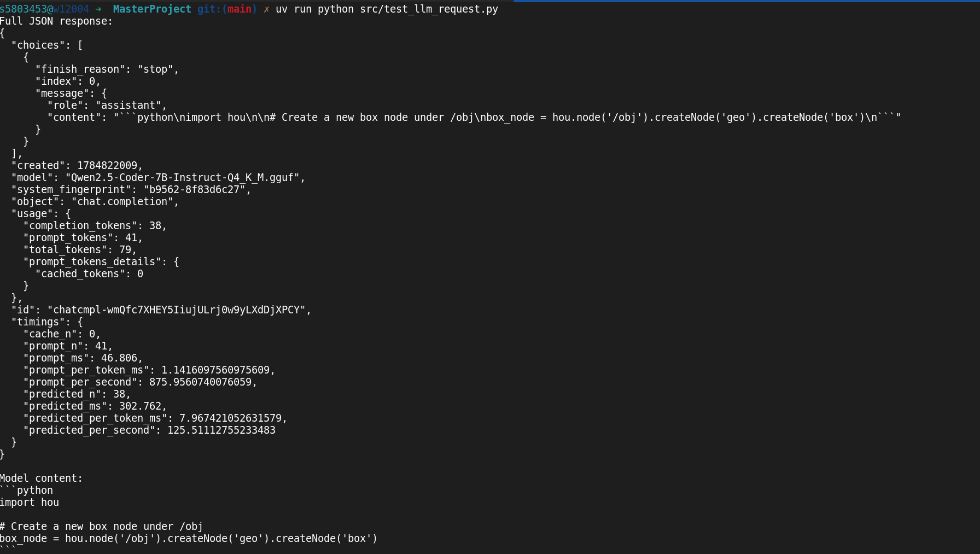The image size is (980, 554).
Task: Click the predicted_per_token_ms value 7.967421052631579
Action: tap(231, 418)
